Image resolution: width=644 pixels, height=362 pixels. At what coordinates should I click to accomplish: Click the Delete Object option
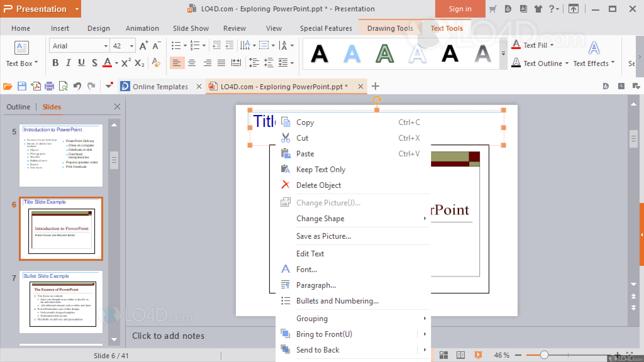pyautogui.click(x=318, y=185)
